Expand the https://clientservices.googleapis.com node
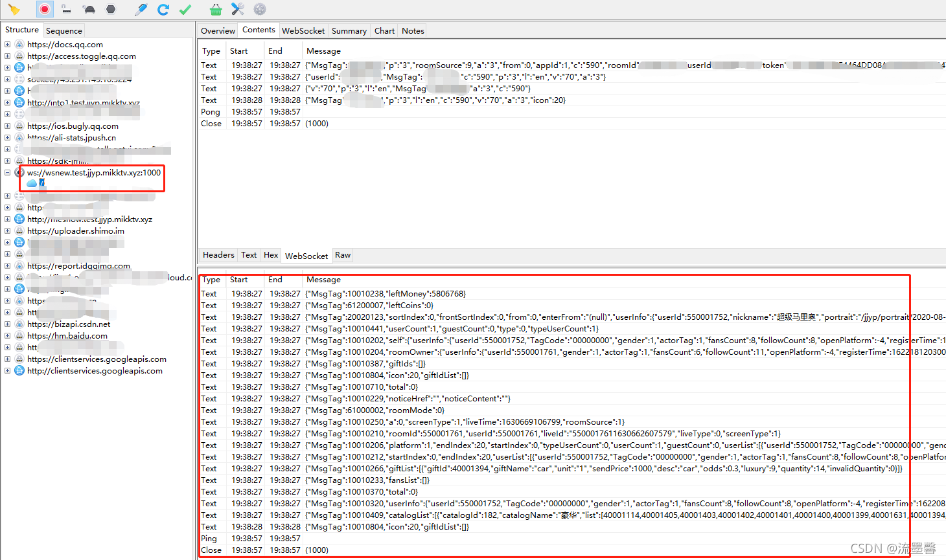946x560 pixels. pos(7,359)
